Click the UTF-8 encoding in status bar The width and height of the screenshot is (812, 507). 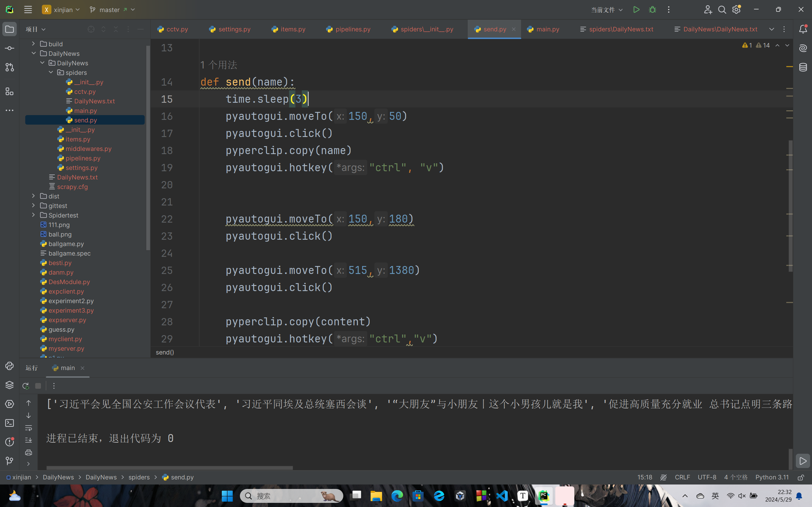pos(706,477)
